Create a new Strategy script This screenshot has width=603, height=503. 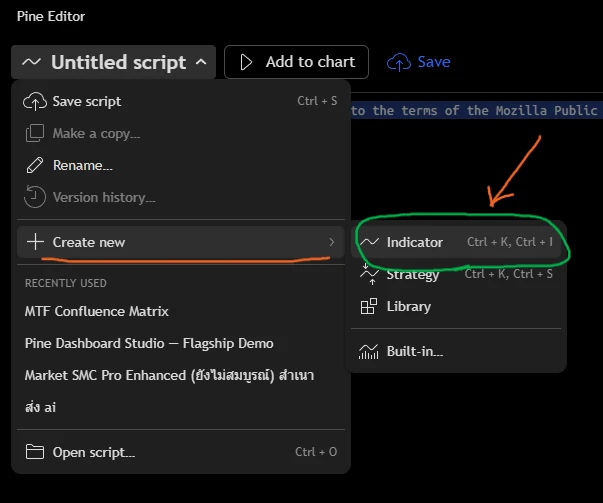pos(456,274)
